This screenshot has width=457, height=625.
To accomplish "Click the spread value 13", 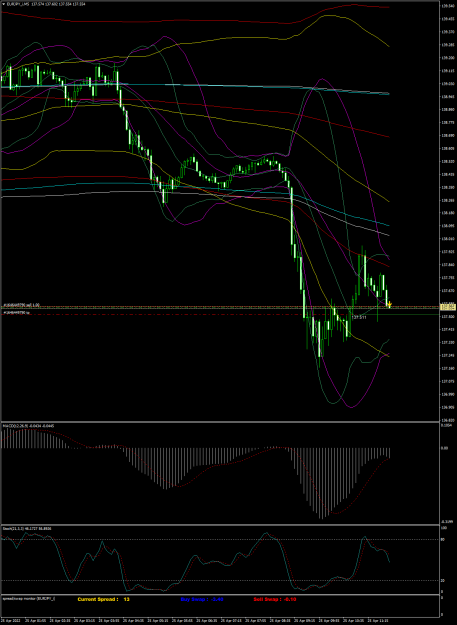I will [x=127, y=599].
